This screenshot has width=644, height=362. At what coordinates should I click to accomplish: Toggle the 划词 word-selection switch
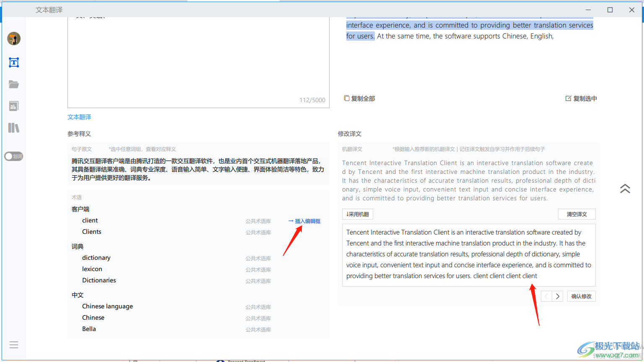coord(13,156)
